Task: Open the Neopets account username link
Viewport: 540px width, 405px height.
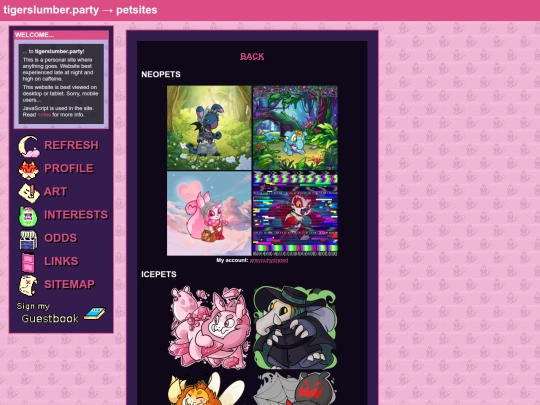Action: 269,260
